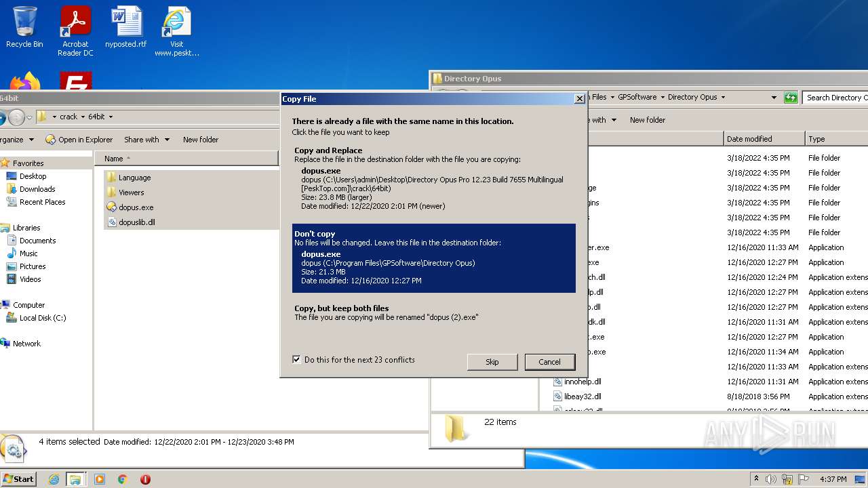This screenshot has width=868, height=488.
Task: Open Share with menu in 64bit window
Action: (x=146, y=140)
